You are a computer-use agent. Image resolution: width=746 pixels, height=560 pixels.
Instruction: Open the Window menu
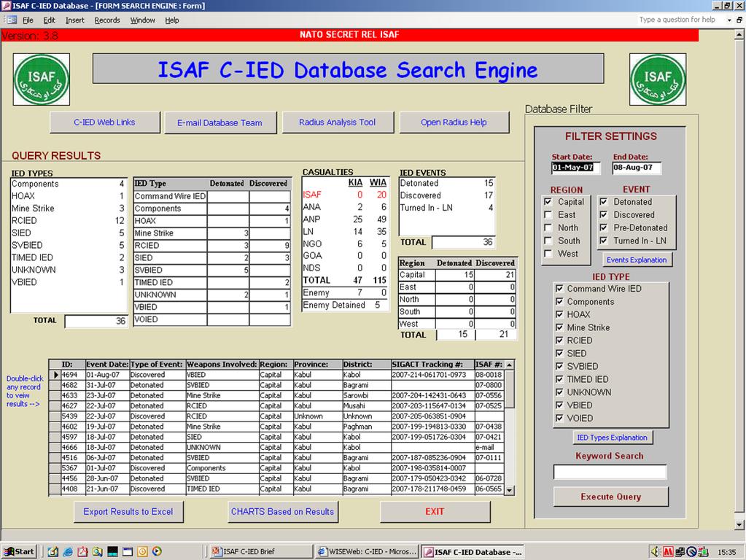click(143, 20)
